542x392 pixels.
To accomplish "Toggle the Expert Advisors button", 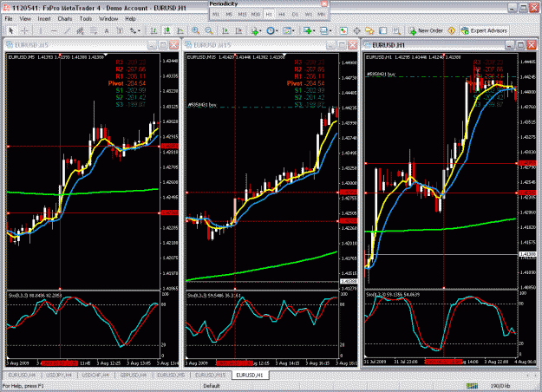I will (484, 30).
